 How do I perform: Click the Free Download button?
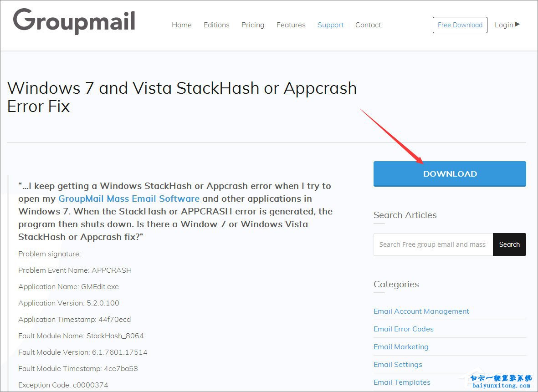point(460,25)
